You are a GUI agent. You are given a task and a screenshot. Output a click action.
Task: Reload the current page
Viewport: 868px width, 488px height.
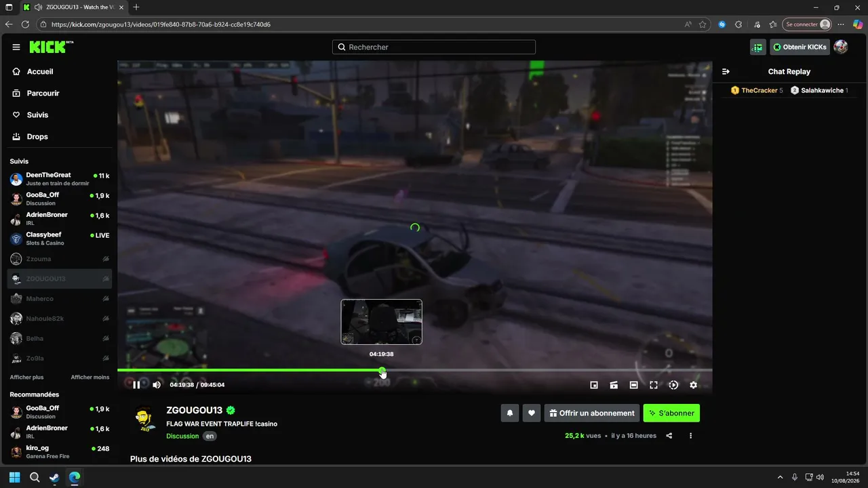(x=25, y=24)
